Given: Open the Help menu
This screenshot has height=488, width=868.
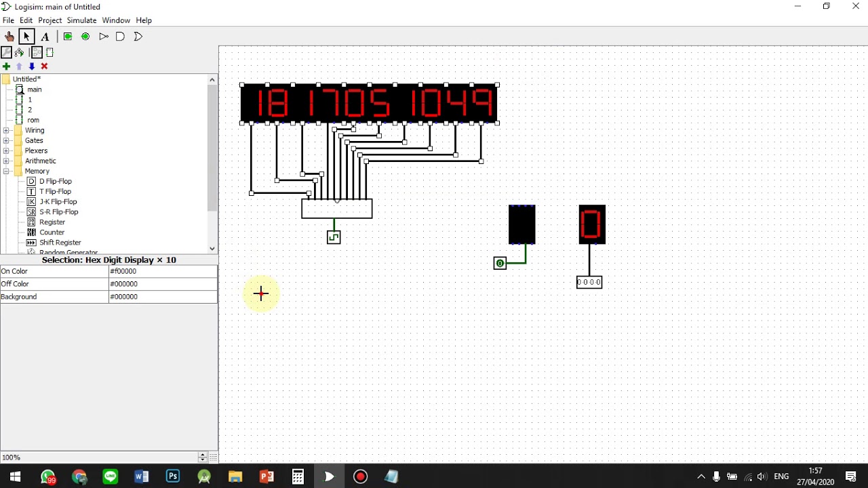Looking at the screenshot, I should click(144, 20).
